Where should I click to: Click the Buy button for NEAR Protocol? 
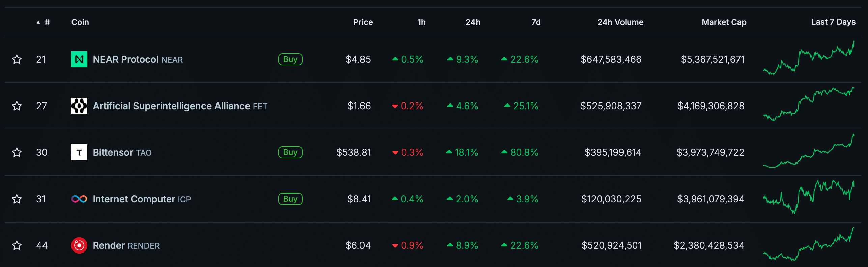point(290,59)
